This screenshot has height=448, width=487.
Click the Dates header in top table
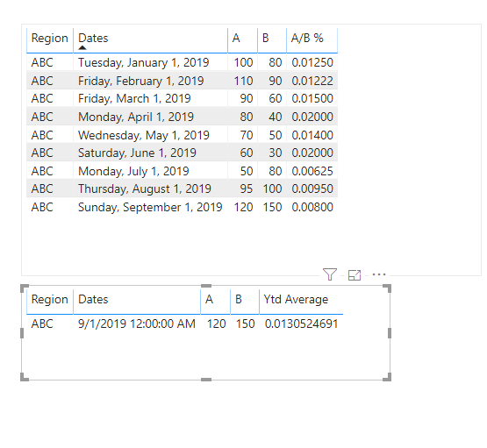coord(93,39)
